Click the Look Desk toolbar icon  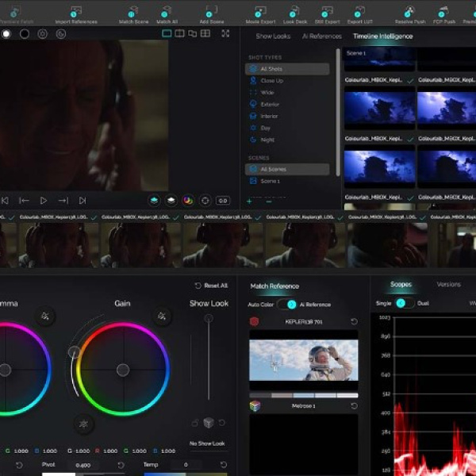(295, 12)
